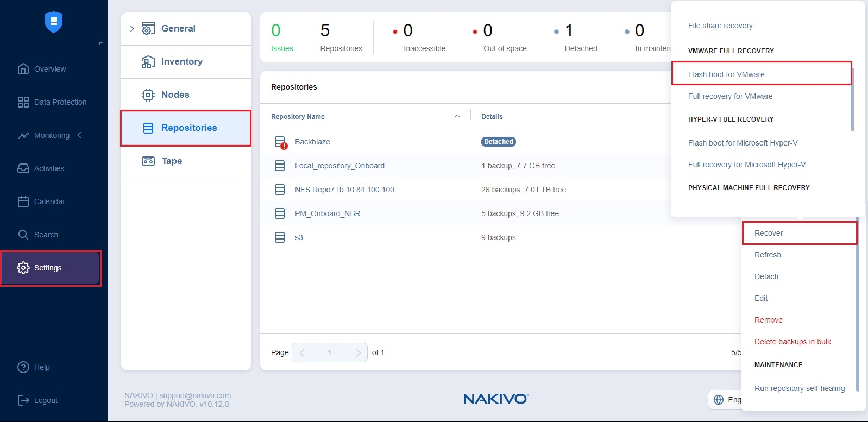
Task: Go to next page arrow
Action: click(x=357, y=352)
